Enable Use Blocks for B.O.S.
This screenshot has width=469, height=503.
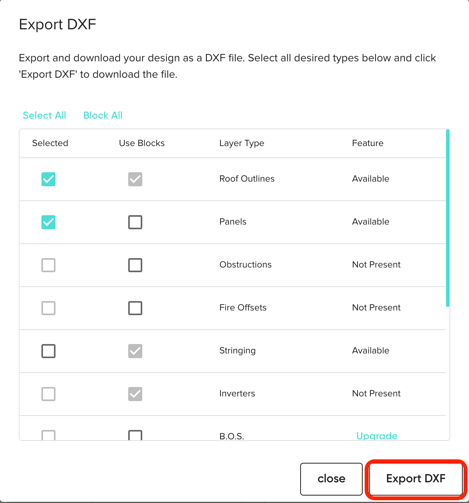[135, 435]
